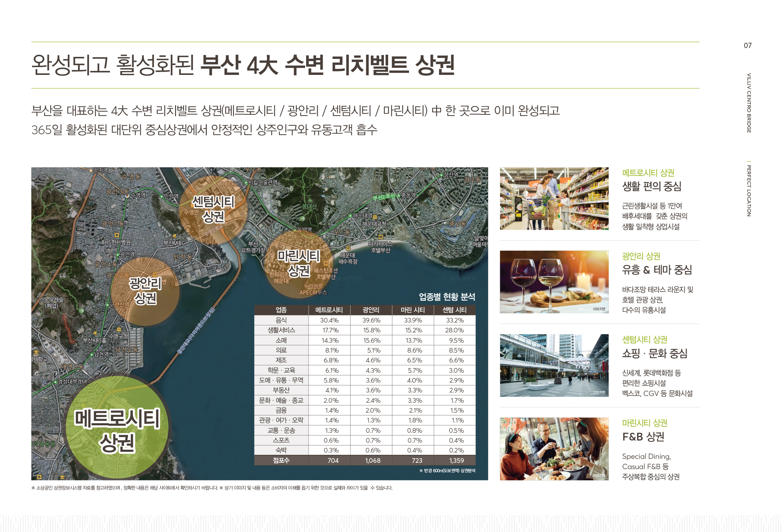Click the 의료 row label
This screenshot has height=532, width=783.
click(281, 350)
